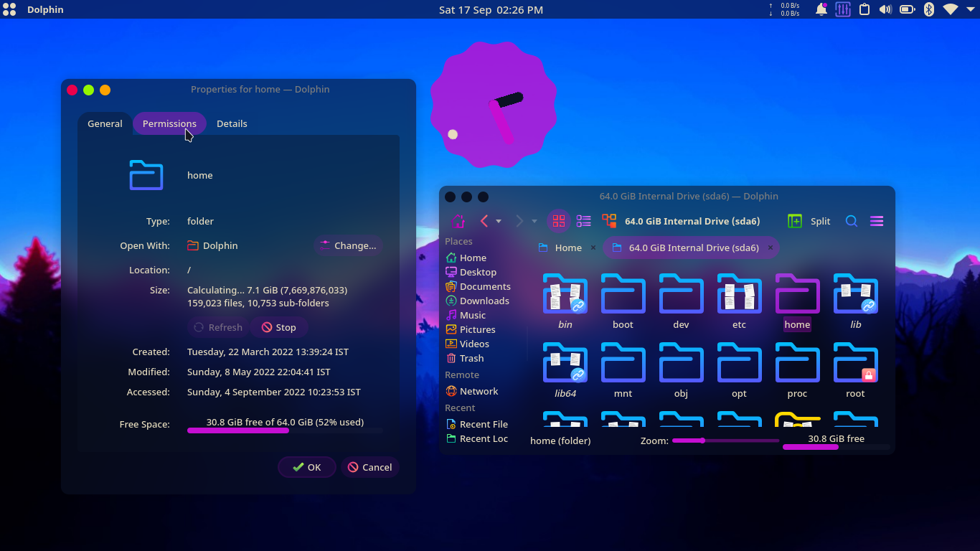
Task: Toggle Split view in Dolphin
Action: click(x=809, y=221)
